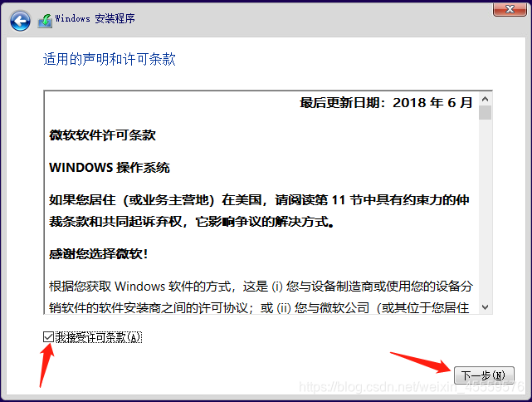The height and width of the screenshot is (402, 532).
Task: Click the 下一步(N) button
Action: click(x=484, y=375)
